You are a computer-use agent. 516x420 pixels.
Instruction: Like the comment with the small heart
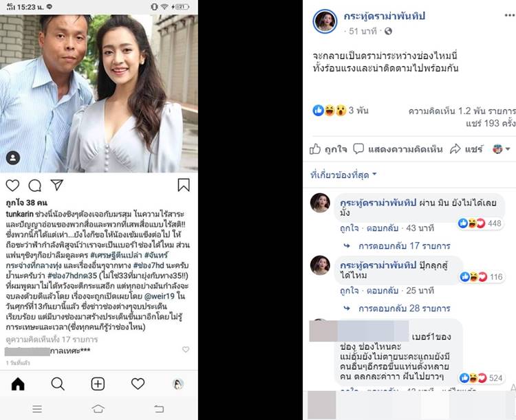[185, 350]
